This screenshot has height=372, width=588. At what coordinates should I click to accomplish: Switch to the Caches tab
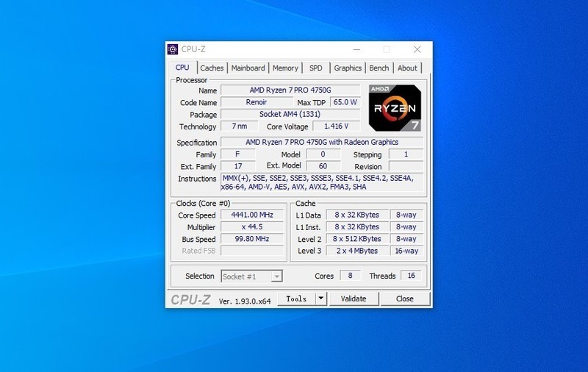click(x=212, y=68)
